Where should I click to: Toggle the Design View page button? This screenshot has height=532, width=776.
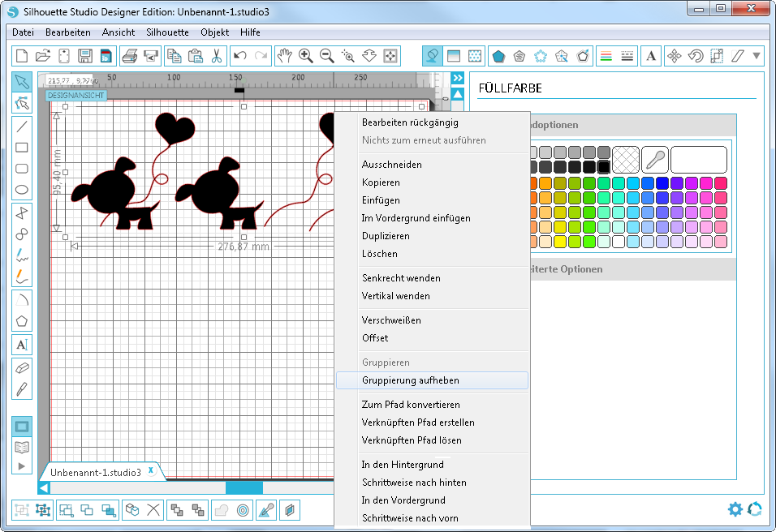click(22, 427)
